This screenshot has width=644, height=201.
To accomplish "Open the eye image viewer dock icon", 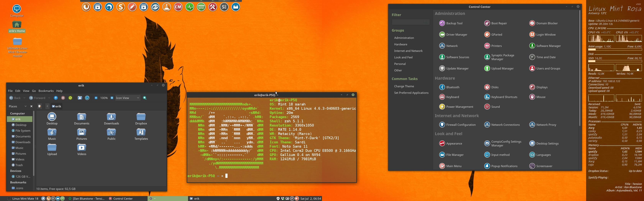I will (x=155, y=7).
